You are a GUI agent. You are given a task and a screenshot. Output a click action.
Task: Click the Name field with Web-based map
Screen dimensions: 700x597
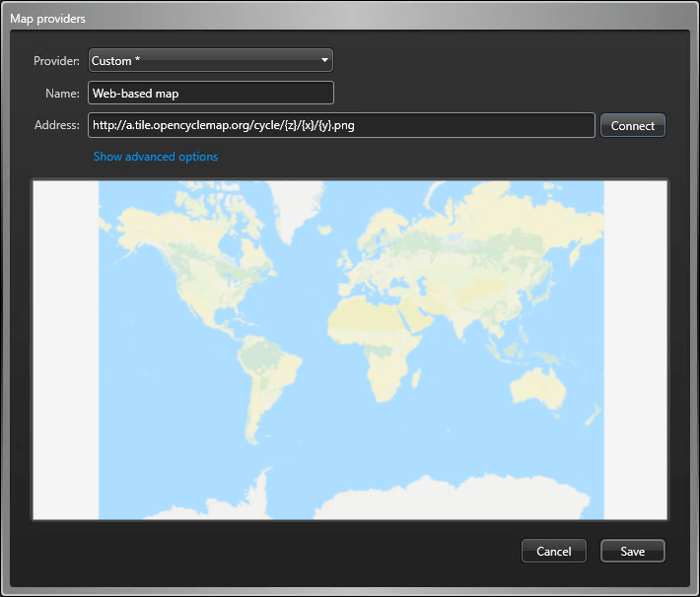211,93
